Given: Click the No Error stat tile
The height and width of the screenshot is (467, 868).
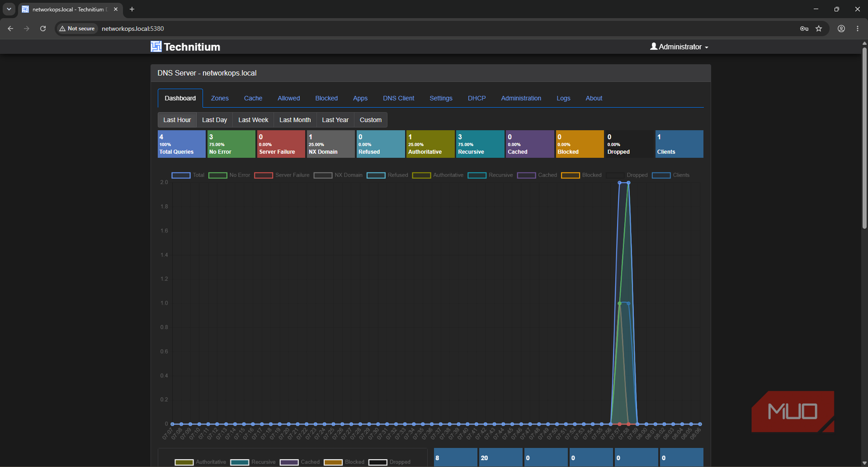Looking at the screenshot, I should click(231, 144).
